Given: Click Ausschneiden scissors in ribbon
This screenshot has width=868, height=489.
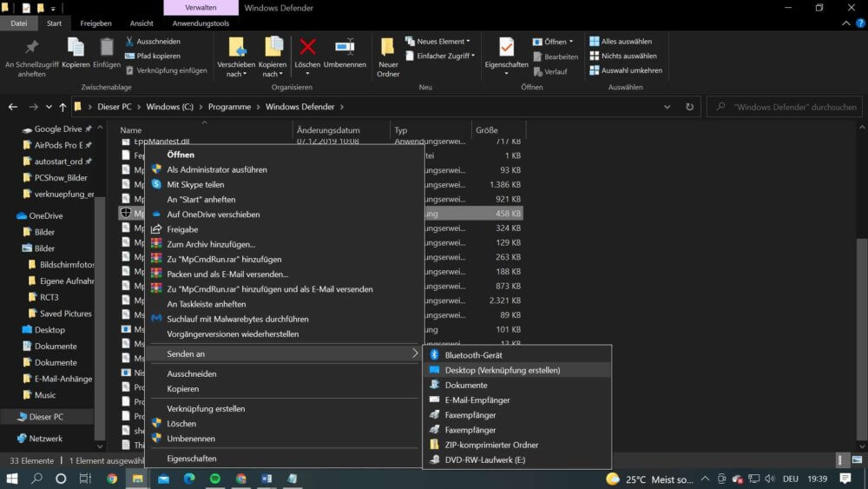Looking at the screenshot, I should point(153,42).
